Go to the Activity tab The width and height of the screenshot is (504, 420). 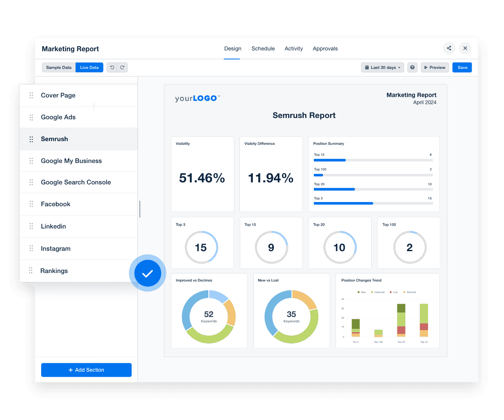click(294, 49)
